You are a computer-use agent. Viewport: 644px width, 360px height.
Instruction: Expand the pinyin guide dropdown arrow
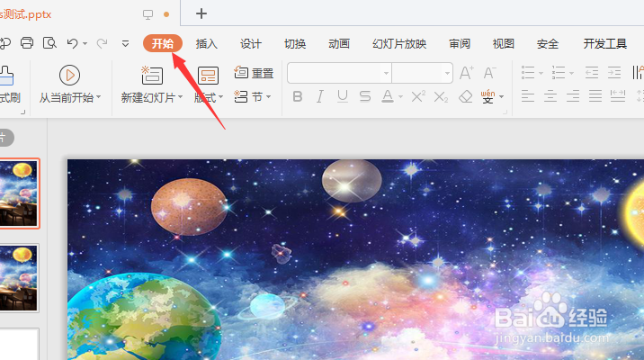point(502,97)
